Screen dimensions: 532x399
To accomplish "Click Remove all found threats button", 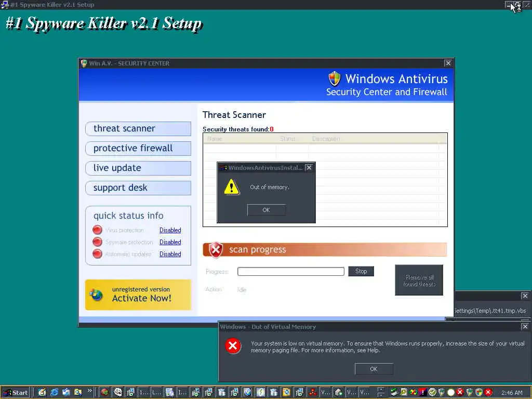I will pos(419,280).
